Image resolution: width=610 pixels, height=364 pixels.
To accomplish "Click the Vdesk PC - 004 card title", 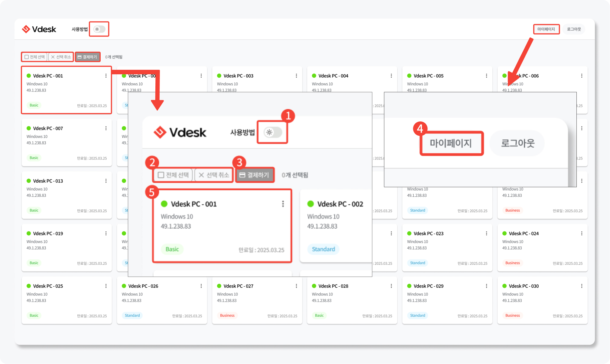I will (333, 76).
